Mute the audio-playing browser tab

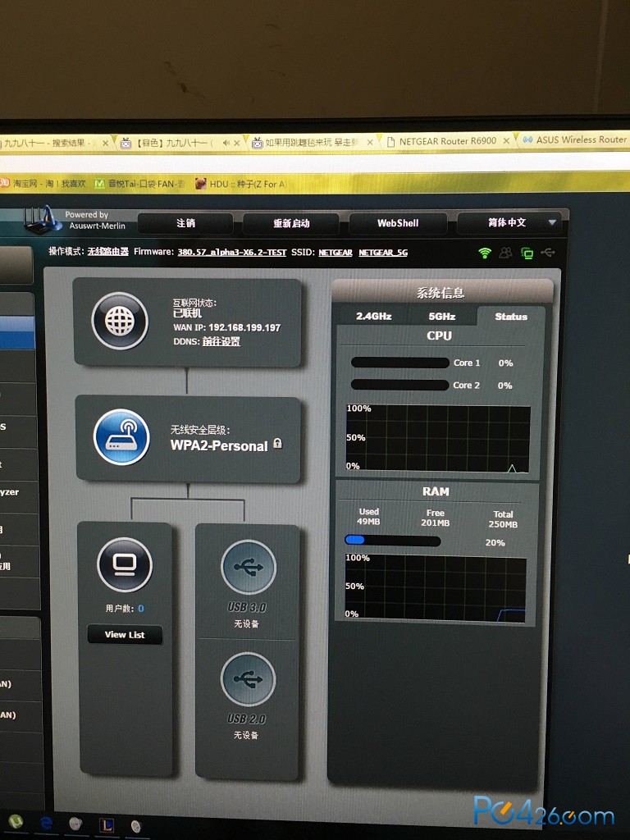[x=226, y=143]
